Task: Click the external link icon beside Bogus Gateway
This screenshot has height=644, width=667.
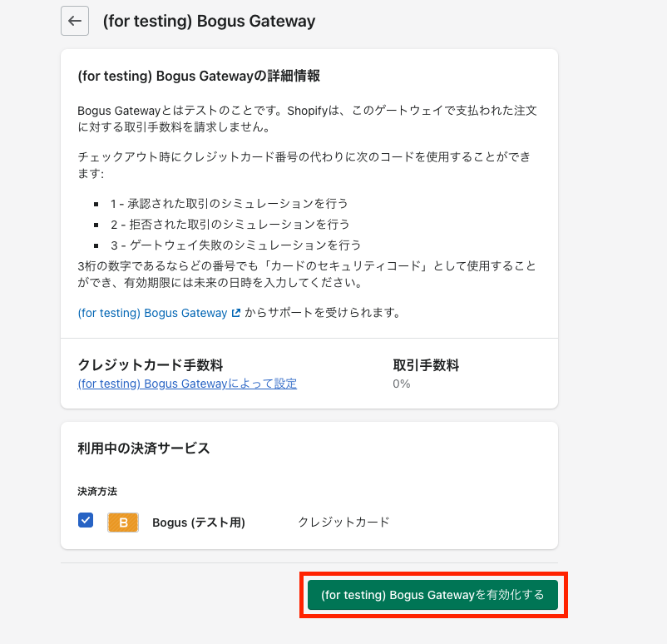Action: click(x=236, y=313)
